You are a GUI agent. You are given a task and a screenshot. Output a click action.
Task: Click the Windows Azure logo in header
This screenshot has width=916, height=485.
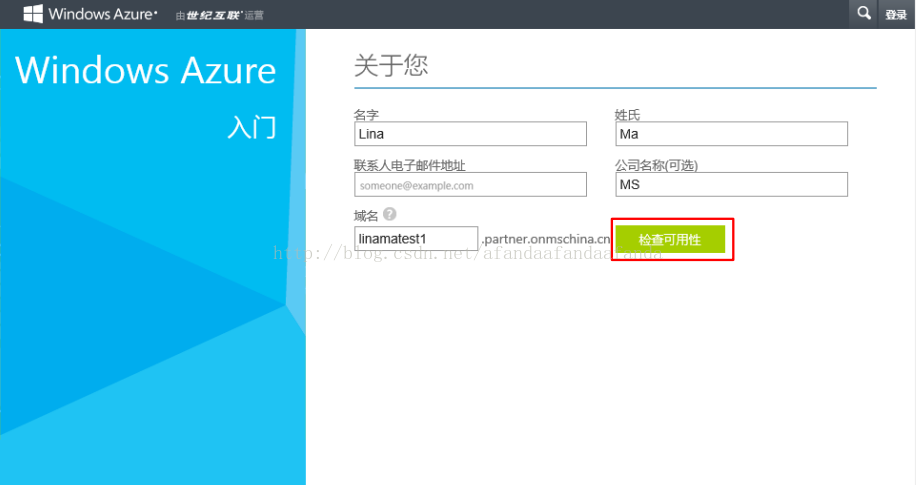(90, 14)
